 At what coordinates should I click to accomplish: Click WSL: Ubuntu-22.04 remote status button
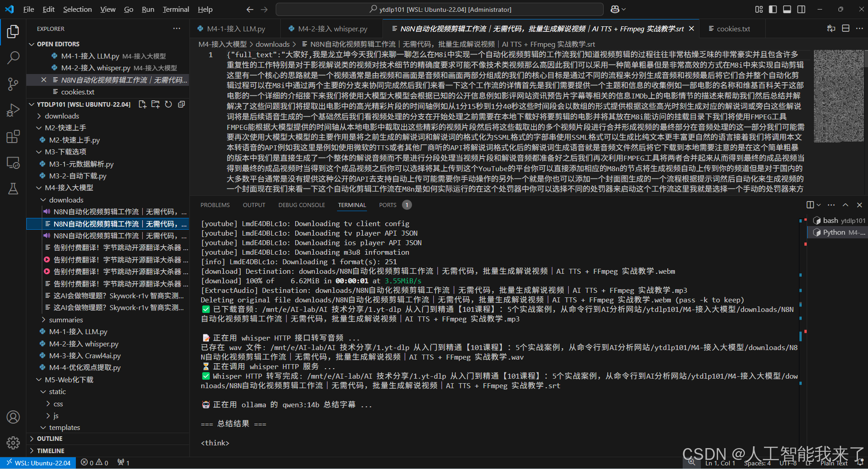tap(38, 463)
